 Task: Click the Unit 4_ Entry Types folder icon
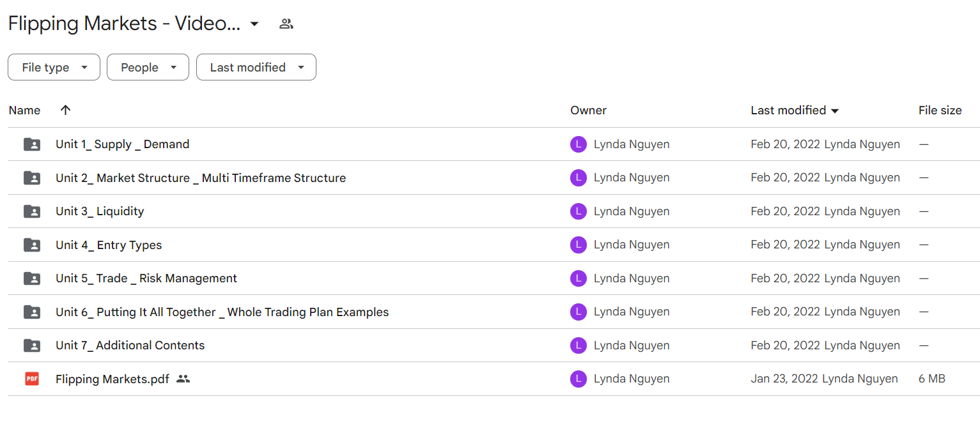tap(32, 245)
